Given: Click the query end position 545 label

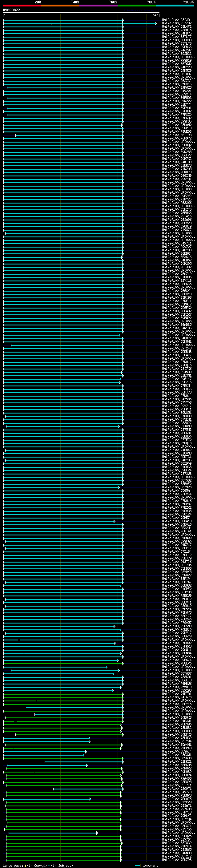Looking at the screenshot, I should coord(155,15).
